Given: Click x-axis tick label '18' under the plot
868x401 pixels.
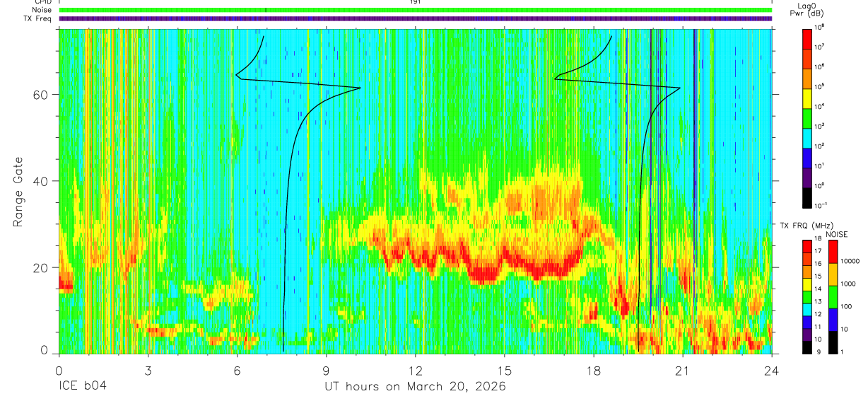Looking at the screenshot, I should (593, 370).
